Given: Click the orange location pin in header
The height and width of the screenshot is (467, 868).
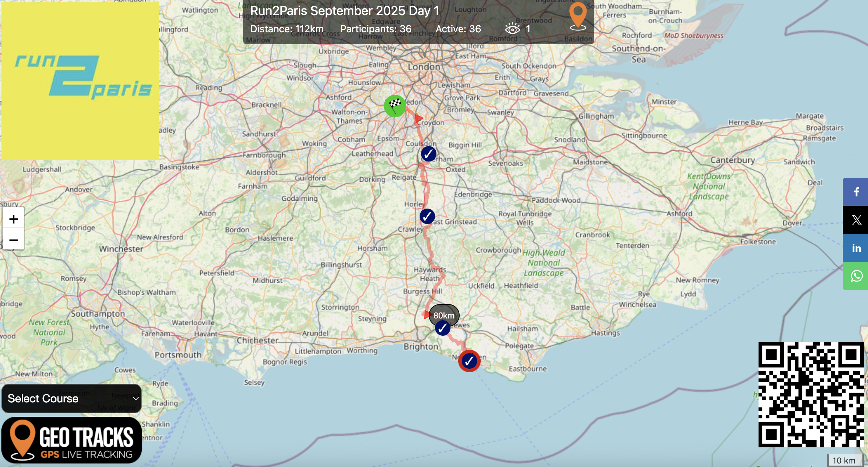Looking at the screenshot, I should click(578, 17).
